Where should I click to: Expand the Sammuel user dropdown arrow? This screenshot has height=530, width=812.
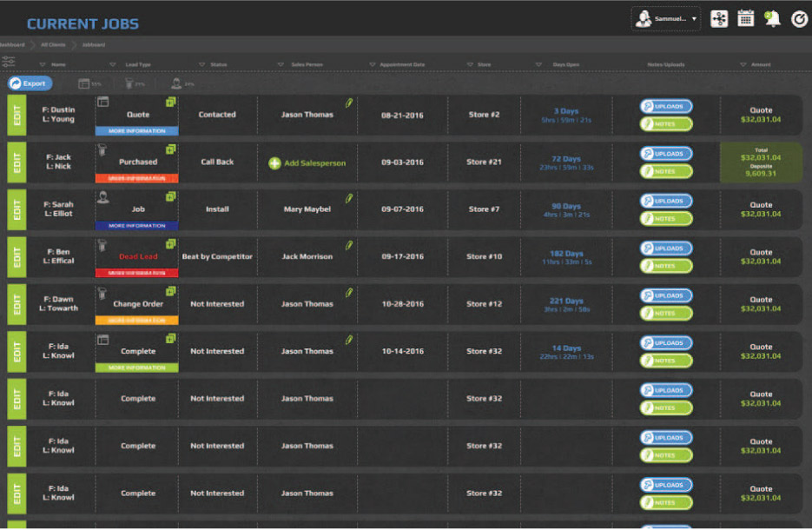(x=694, y=19)
